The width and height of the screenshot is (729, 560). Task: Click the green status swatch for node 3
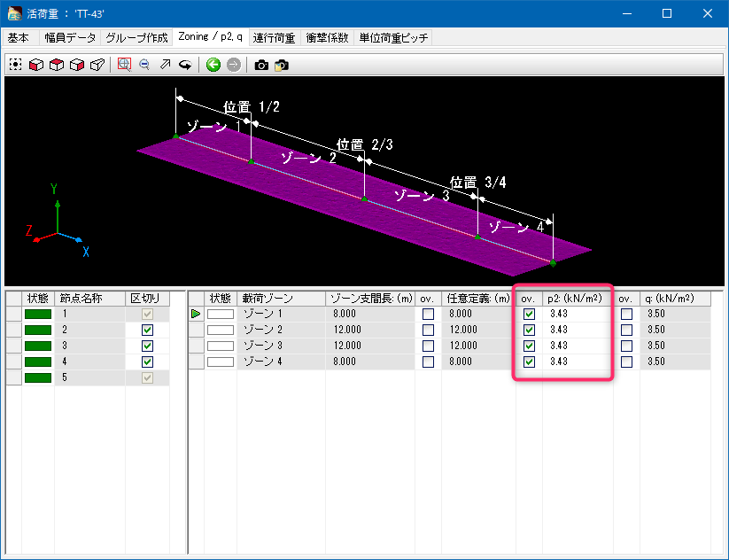[37, 346]
